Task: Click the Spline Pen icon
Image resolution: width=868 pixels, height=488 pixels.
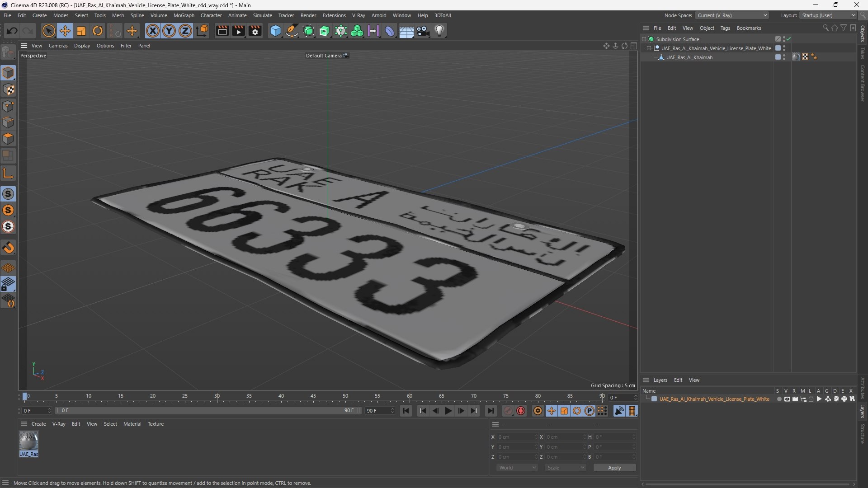Action: coord(292,31)
